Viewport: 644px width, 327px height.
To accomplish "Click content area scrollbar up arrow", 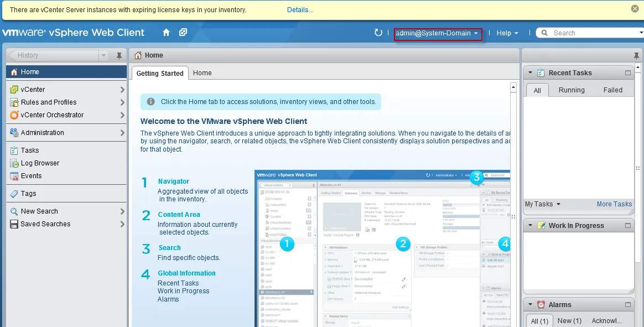I will pos(513,87).
